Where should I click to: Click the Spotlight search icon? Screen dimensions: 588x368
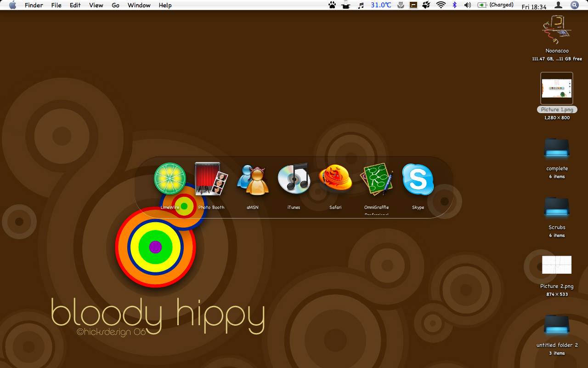[x=574, y=5]
